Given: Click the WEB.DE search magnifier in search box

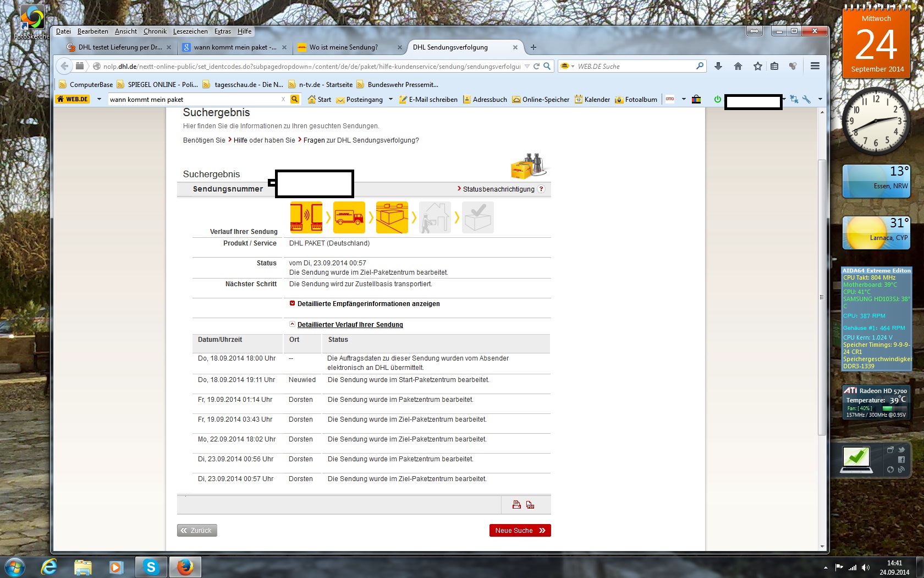Looking at the screenshot, I should click(700, 66).
